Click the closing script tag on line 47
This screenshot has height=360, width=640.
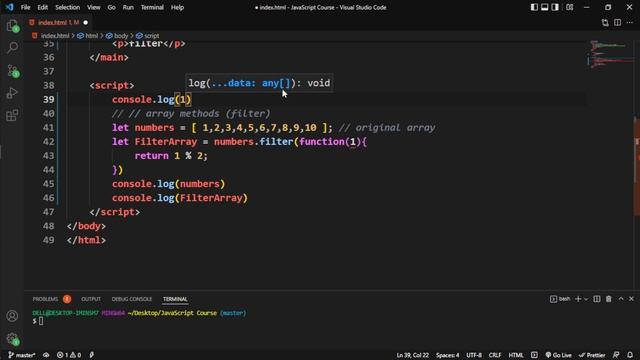115,212
